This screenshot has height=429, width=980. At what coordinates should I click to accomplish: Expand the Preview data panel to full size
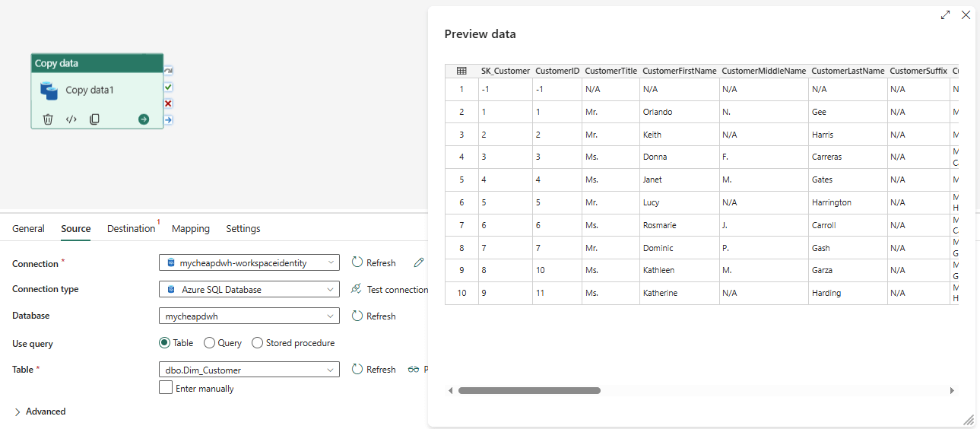click(945, 14)
